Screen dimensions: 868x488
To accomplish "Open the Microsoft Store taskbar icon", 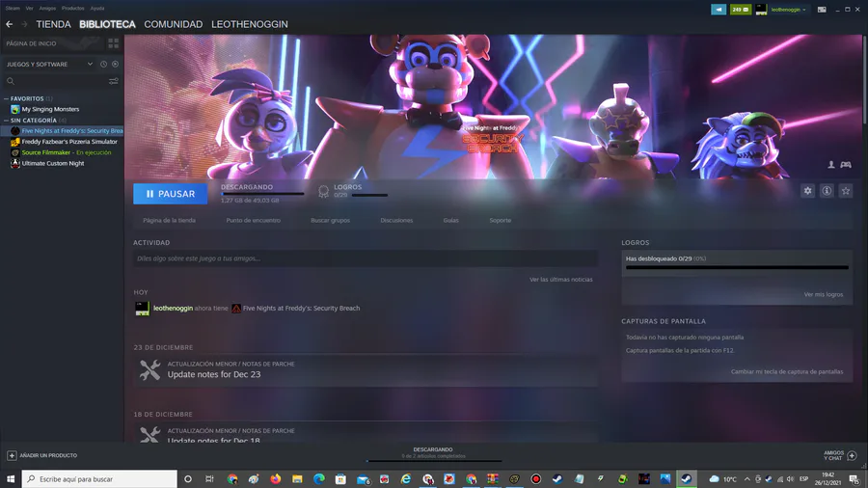I will tap(340, 479).
